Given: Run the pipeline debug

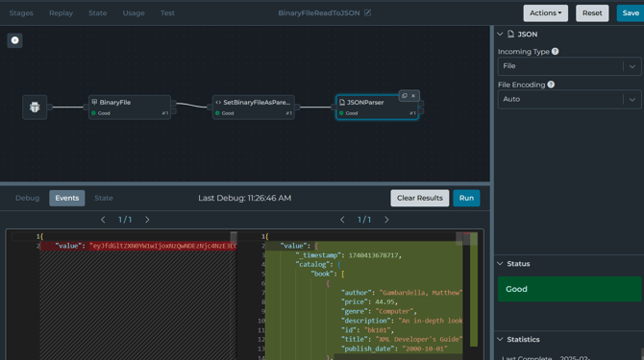Looking at the screenshot, I should pyautogui.click(x=466, y=198).
